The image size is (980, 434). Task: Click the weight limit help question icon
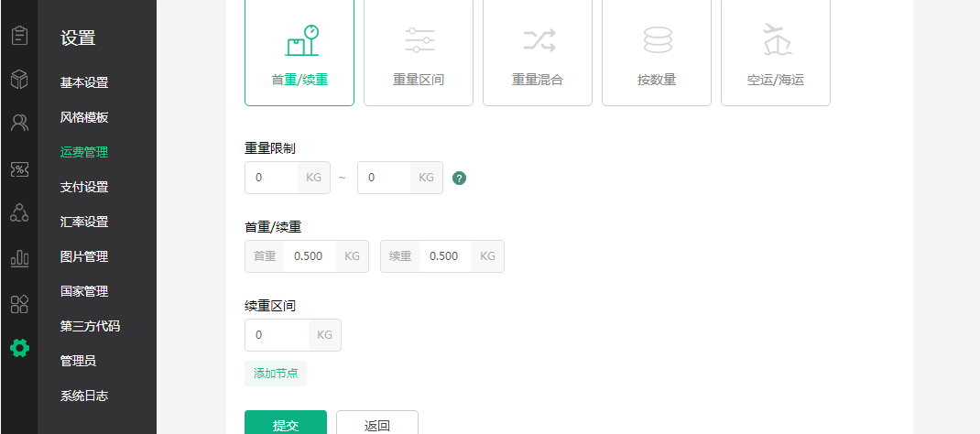click(460, 178)
